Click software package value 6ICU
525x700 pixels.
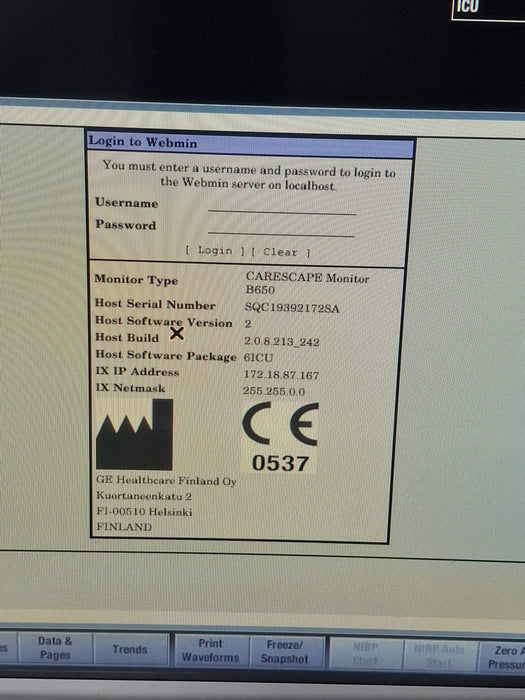tap(258, 358)
